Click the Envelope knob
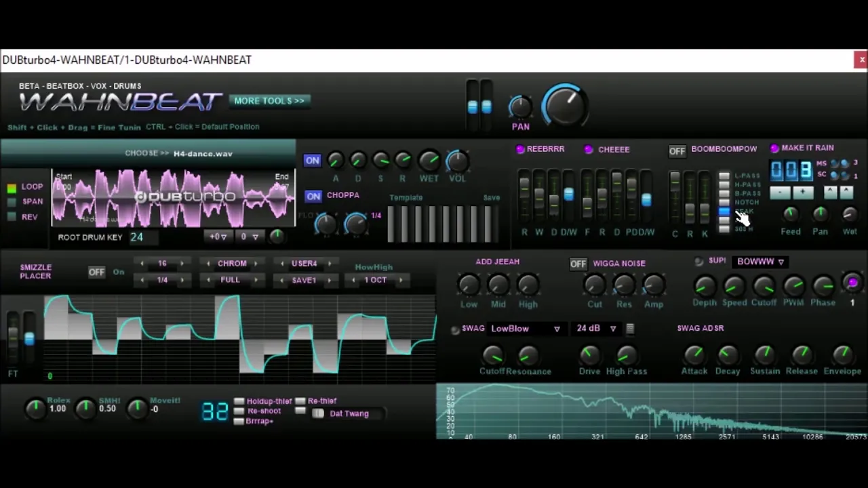The width and height of the screenshot is (868, 488). (x=842, y=354)
